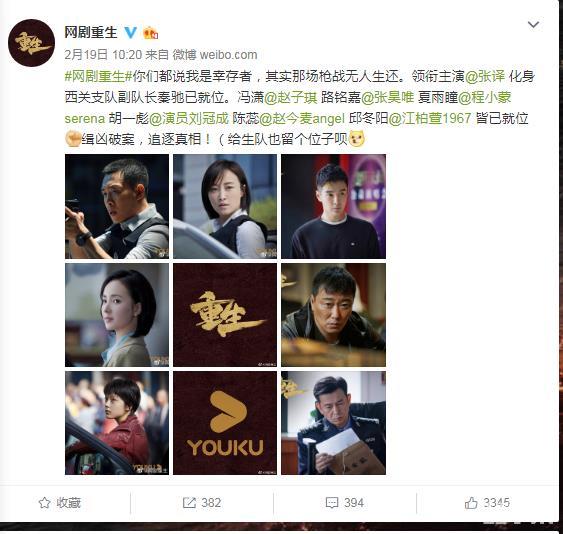Open the @演员刘冠成 mention link
The width and height of the screenshot is (563, 534).
[x=189, y=118]
